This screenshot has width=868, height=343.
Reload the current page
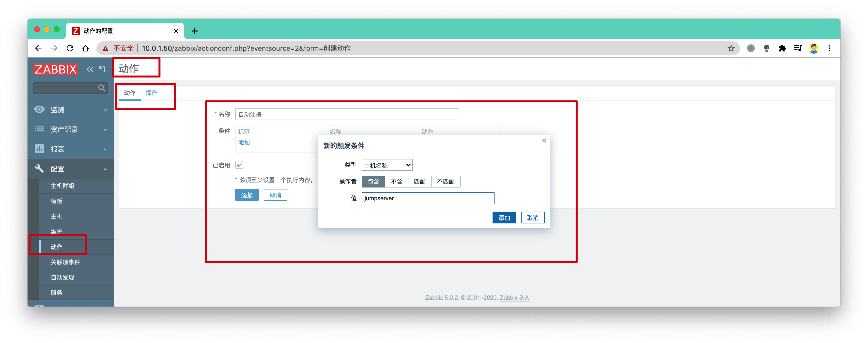[70, 48]
